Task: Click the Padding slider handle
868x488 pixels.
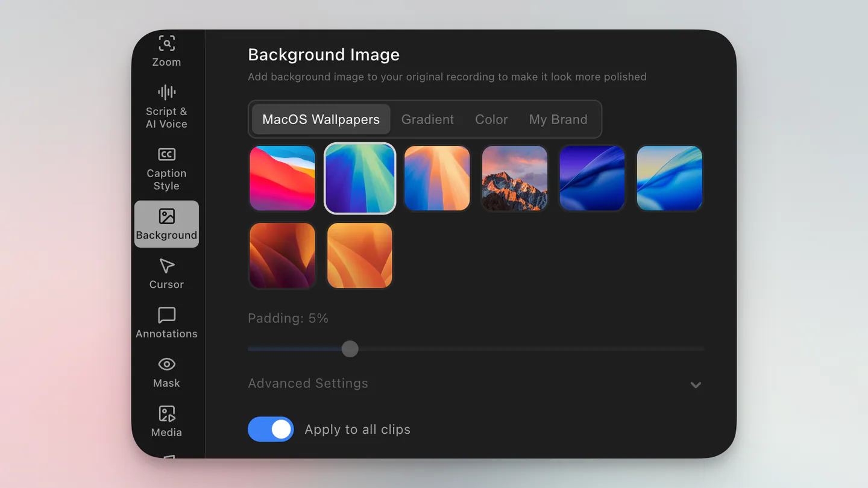Action: click(x=350, y=349)
